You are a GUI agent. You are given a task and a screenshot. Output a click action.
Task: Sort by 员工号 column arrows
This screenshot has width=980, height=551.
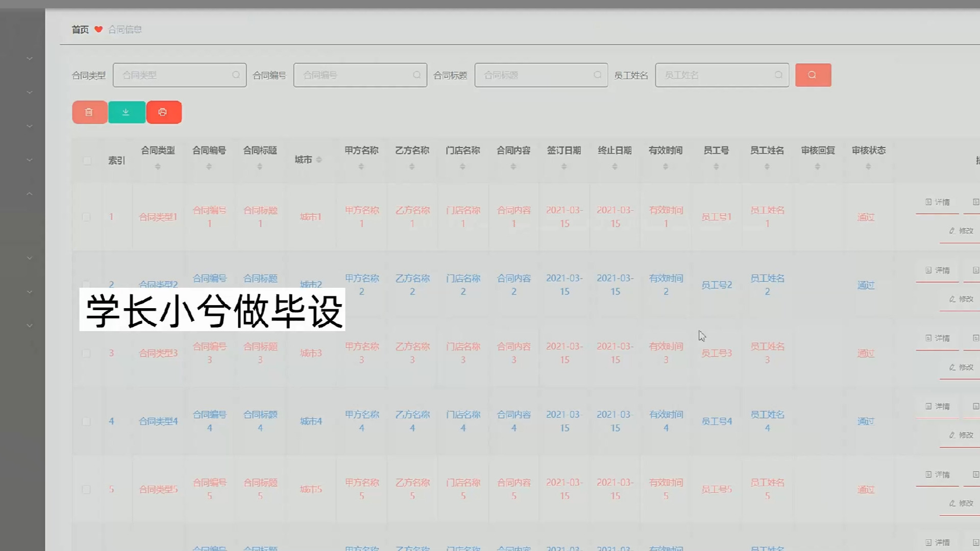[716, 166]
